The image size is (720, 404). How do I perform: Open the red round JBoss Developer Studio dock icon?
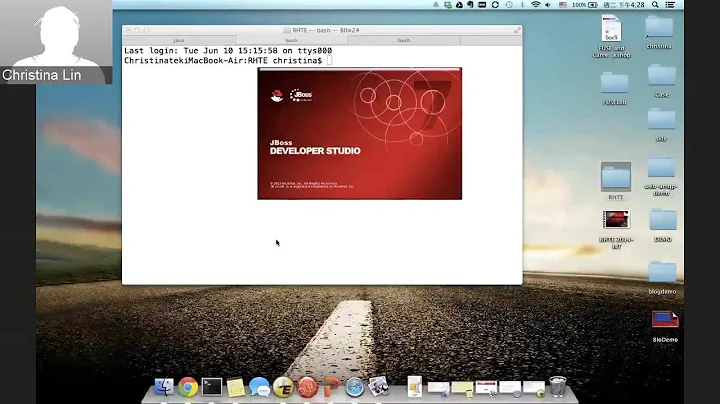click(x=307, y=387)
